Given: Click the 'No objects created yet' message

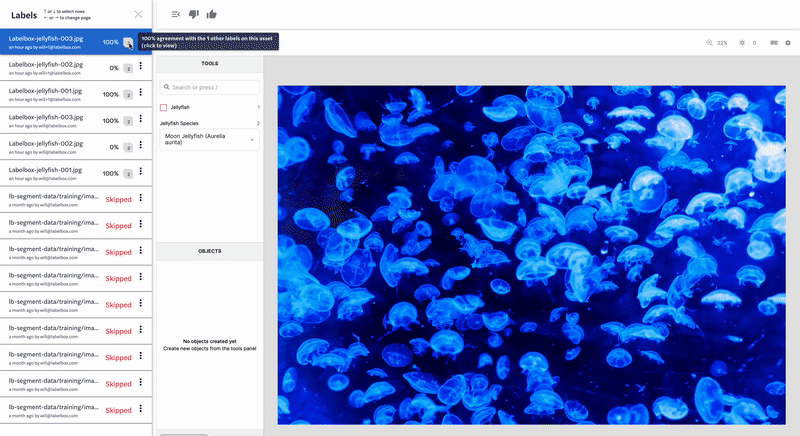Looking at the screenshot, I should (x=210, y=341).
